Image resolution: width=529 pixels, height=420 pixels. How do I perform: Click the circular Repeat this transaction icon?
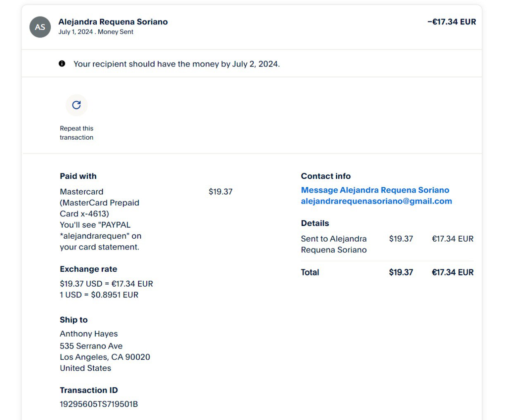pos(76,105)
